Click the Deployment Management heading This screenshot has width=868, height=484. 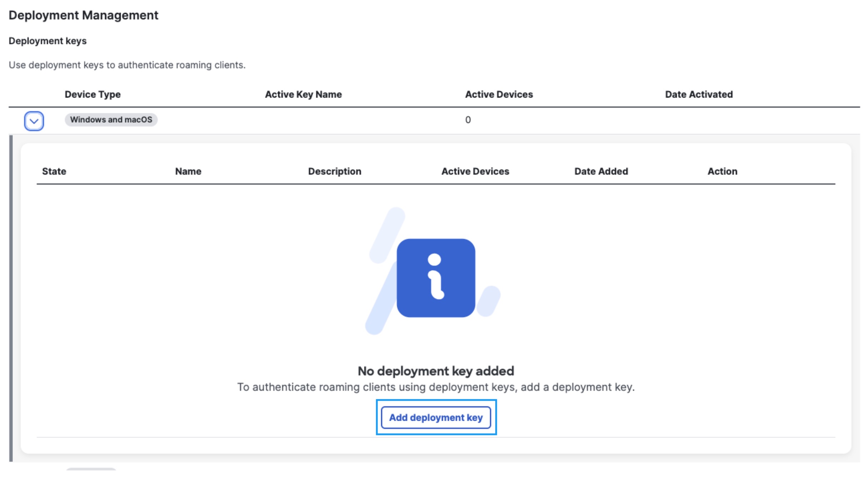[x=83, y=15]
